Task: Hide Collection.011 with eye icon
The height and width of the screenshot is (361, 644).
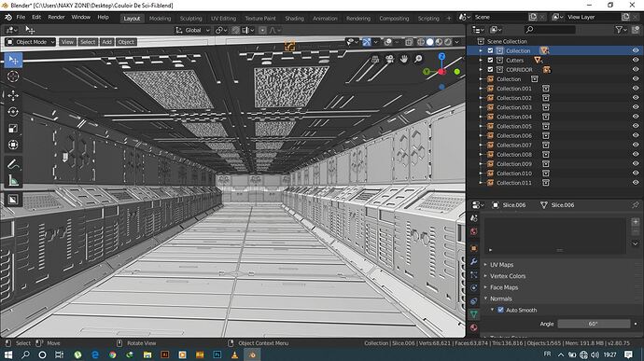Action: point(636,183)
